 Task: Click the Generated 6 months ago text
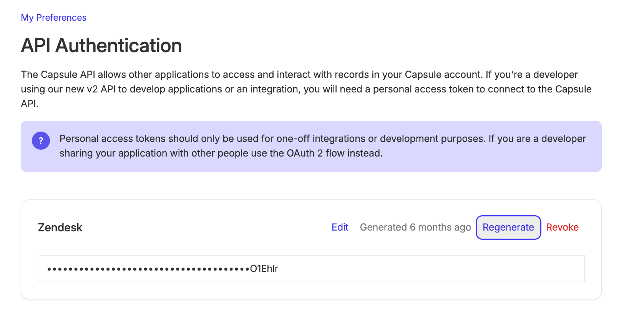tap(415, 228)
